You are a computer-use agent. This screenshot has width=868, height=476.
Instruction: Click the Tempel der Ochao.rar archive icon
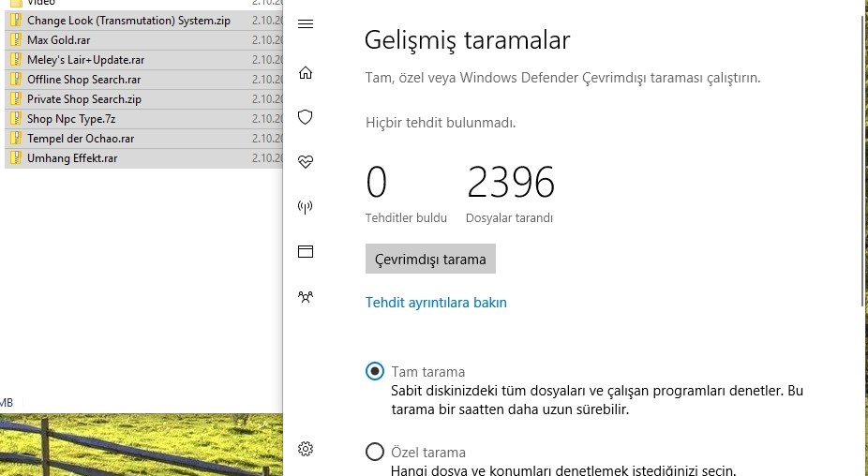(x=16, y=139)
